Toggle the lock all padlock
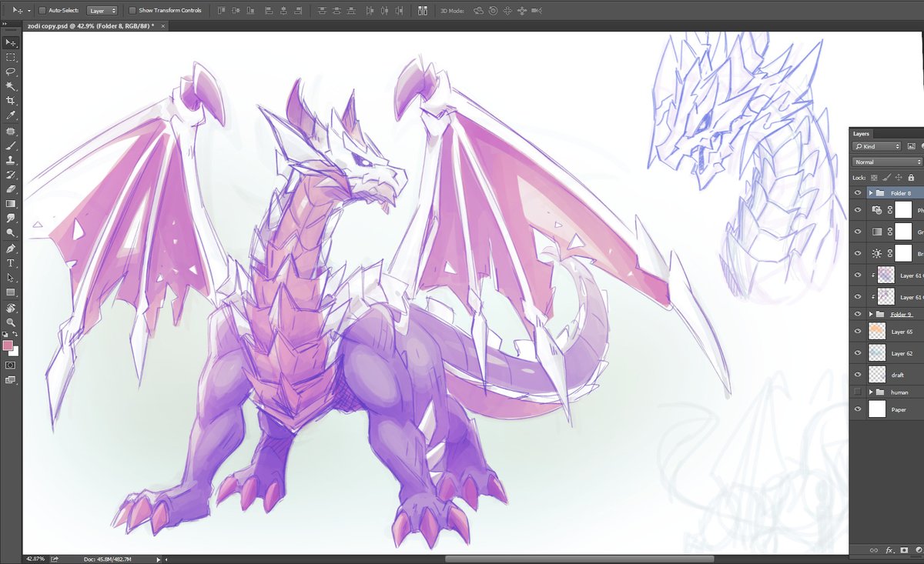Image resolution: width=924 pixels, height=564 pixels. coord(911,178)
